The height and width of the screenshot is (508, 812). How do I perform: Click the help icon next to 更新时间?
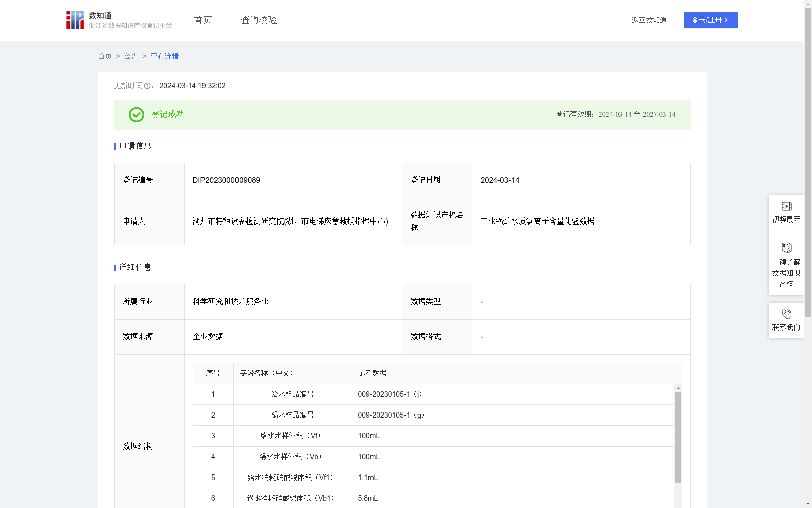(x=147, y=86)
